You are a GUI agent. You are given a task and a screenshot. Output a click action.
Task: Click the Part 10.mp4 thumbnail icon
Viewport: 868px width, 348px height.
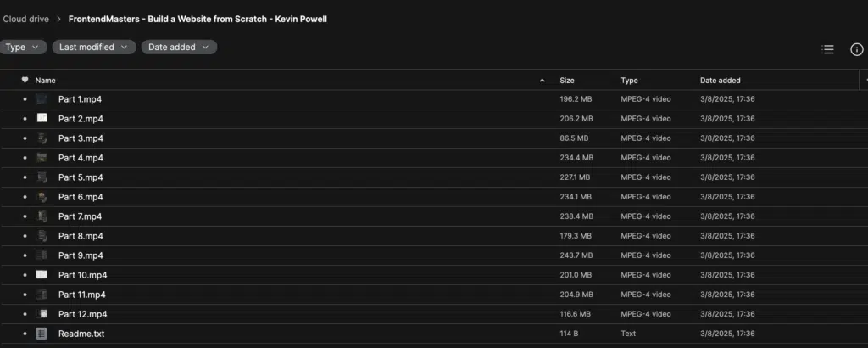[x=42, y=275]
